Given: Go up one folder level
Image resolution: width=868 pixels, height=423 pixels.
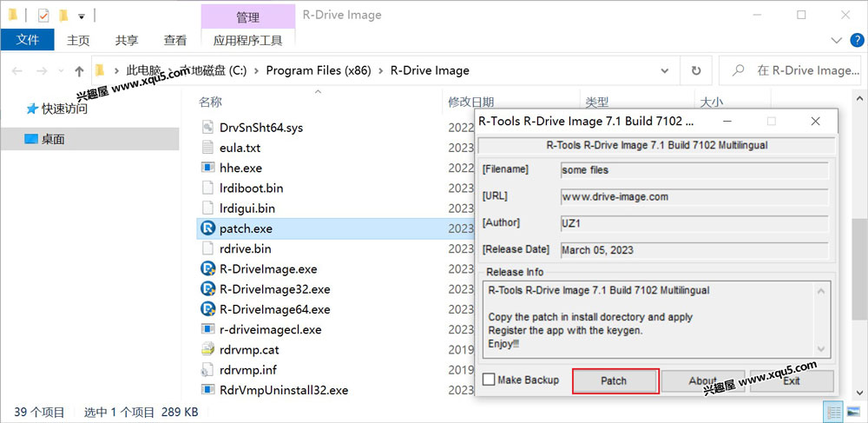Looking at the screenshot, I should 79,71.
